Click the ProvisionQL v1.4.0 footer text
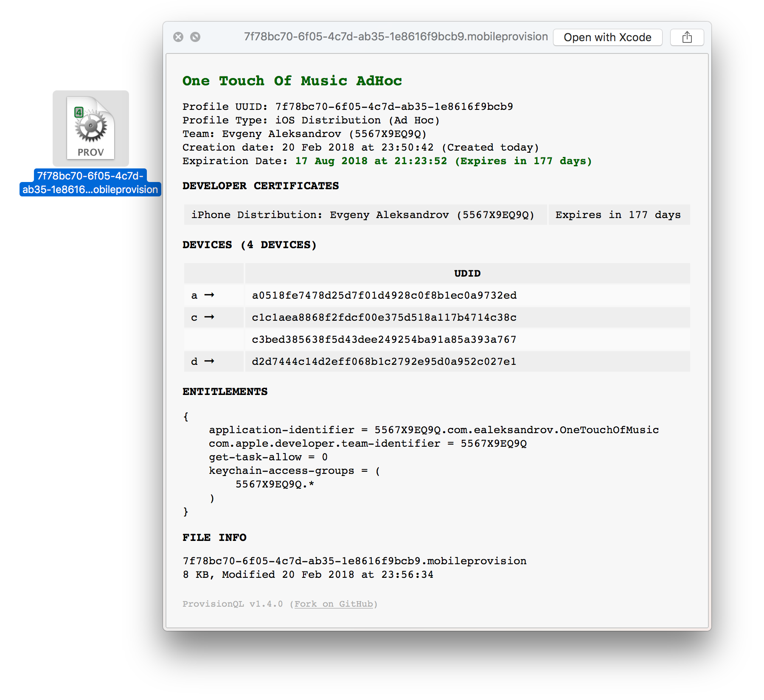The height and width of the screenshot is (700, 764). coord(233,604)
